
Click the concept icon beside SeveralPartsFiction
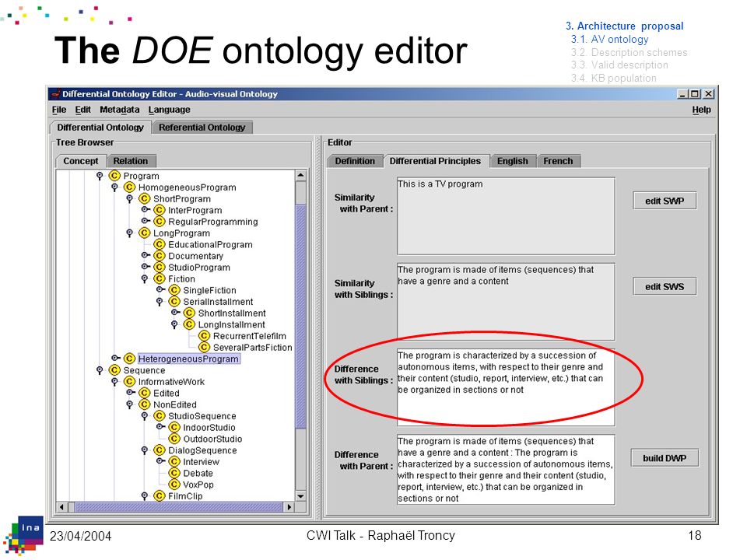pyautogui.click(x=205, y=347)
